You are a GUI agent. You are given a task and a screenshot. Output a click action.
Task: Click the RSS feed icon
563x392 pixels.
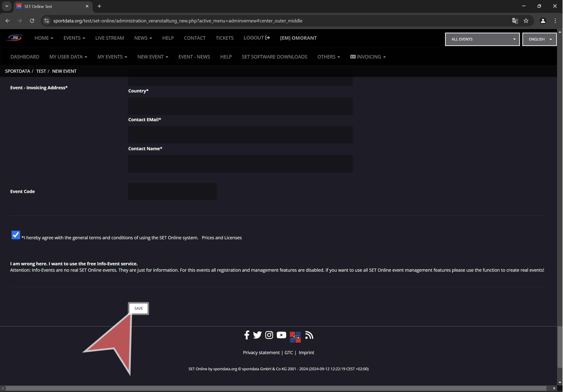click(309, 335)
